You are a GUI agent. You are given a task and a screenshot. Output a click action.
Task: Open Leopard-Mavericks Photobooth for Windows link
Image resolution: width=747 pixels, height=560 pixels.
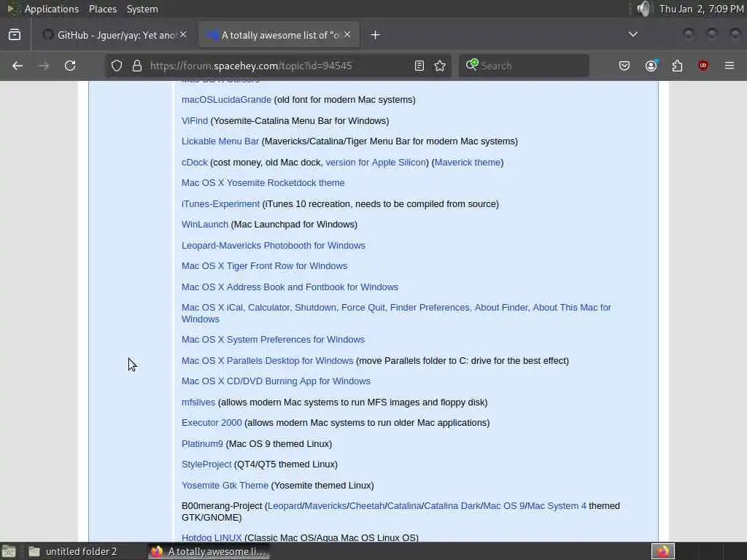274,245
